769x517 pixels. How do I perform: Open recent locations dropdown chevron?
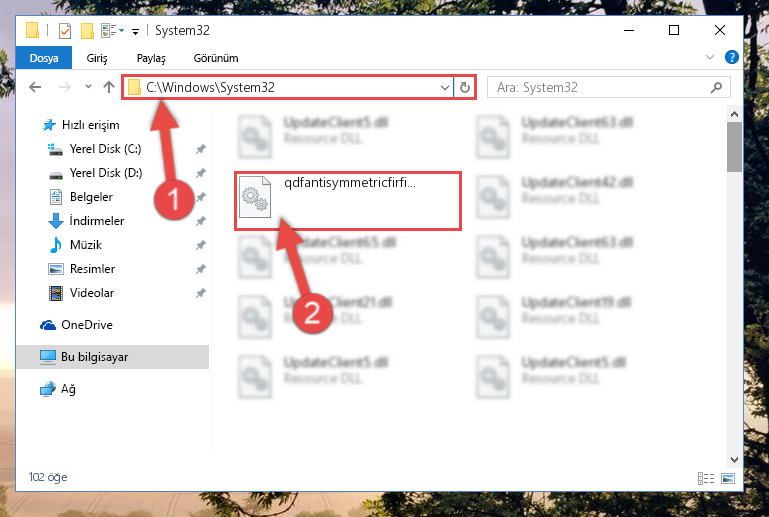(88, 87)
